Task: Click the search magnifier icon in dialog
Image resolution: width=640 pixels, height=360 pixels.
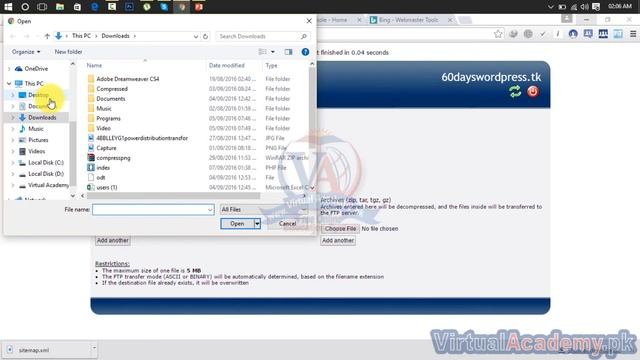Action: (x=303, y=36)
